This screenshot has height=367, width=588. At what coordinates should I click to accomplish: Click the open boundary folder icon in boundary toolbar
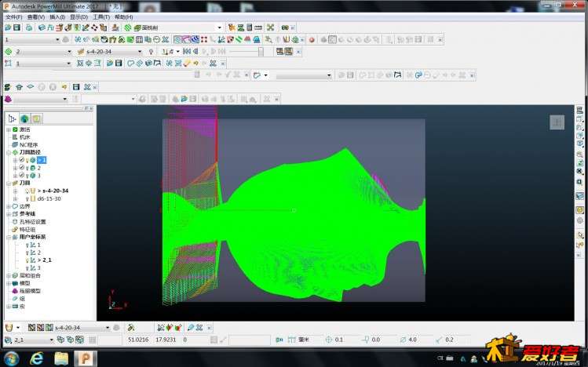click(x=110, y=64)
